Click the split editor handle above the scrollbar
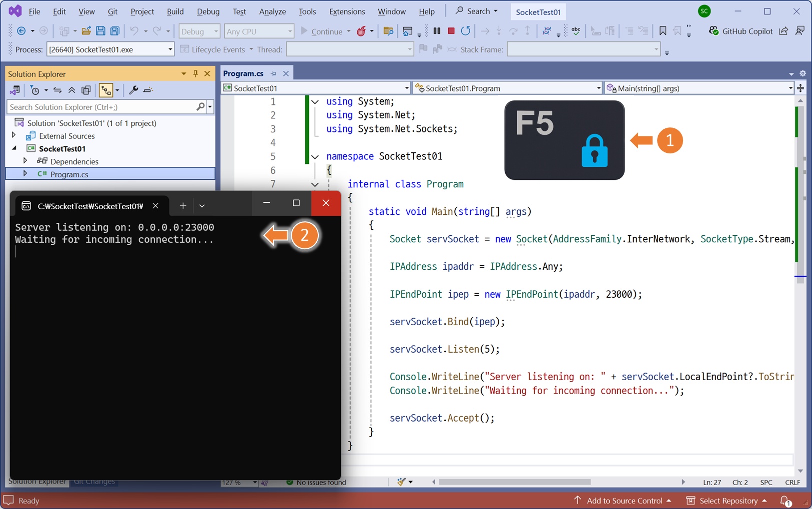This screenshot has width=812, height=509. tap(801, 88)
